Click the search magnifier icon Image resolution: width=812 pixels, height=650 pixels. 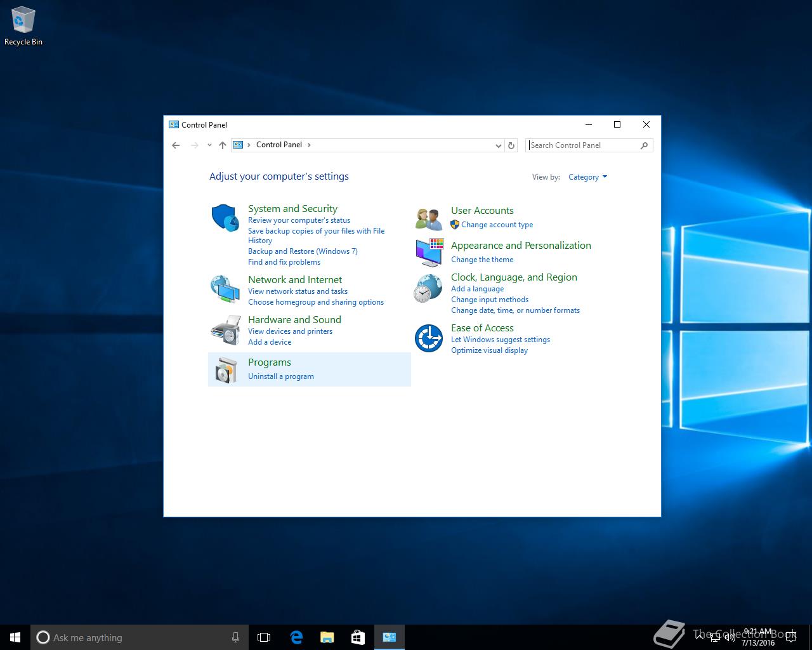click(644, 145)
